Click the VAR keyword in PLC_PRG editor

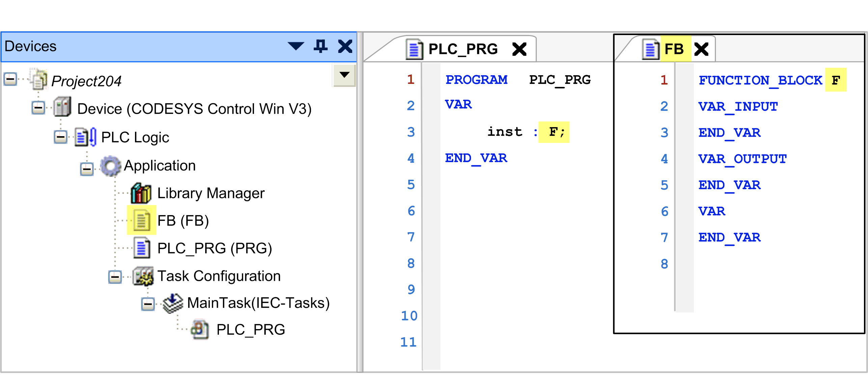coord(458,105)
